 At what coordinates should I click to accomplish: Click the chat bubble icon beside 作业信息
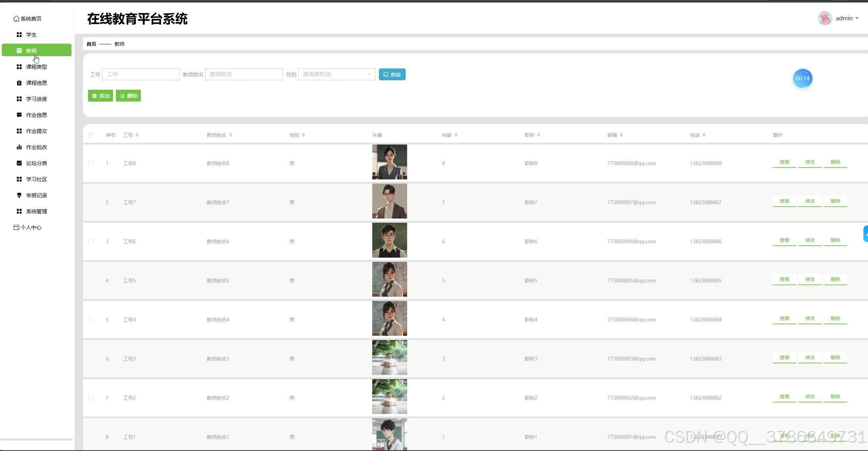coord(19,115)
